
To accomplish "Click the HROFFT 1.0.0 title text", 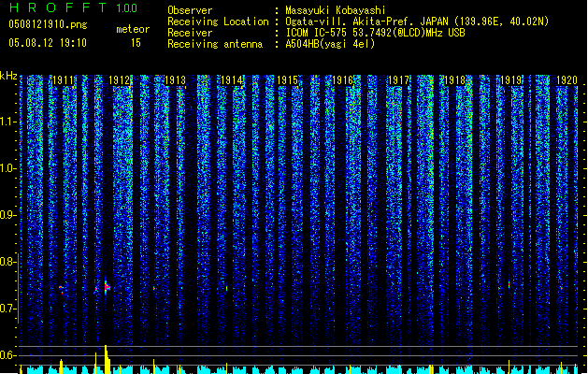I will point(73,7).
